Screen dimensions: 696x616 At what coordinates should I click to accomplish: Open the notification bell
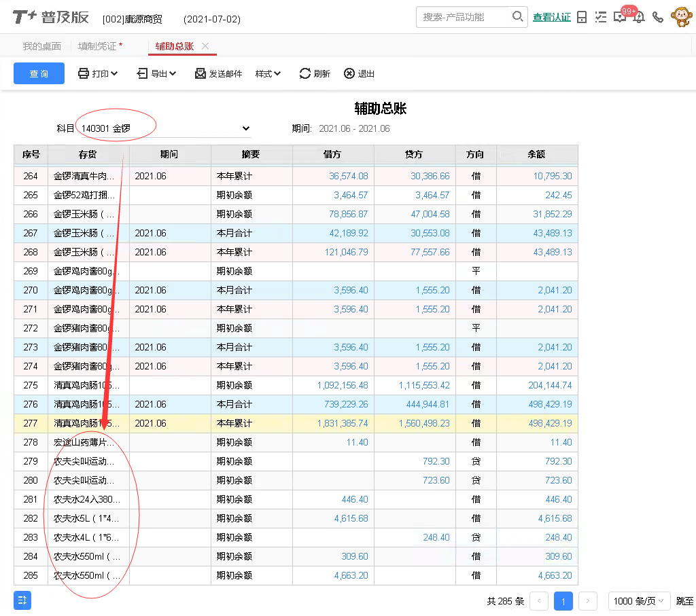coord(639,18)
